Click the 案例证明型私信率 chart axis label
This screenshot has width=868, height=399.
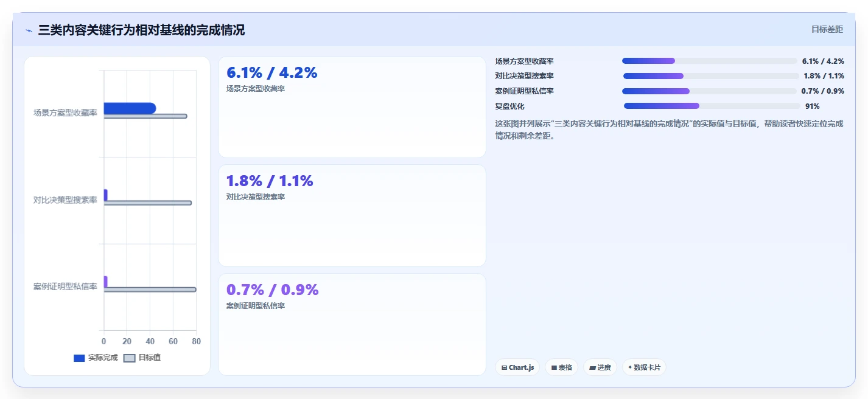click(65, 286)
